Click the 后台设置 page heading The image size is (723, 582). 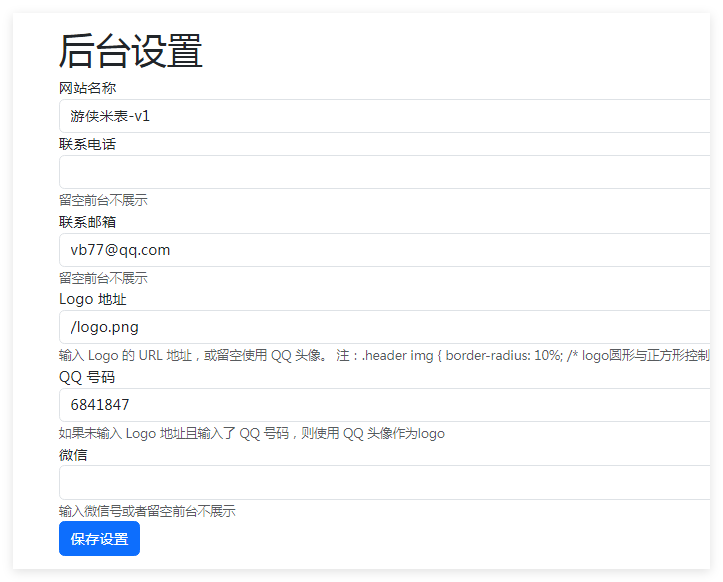tap(131, 51)
